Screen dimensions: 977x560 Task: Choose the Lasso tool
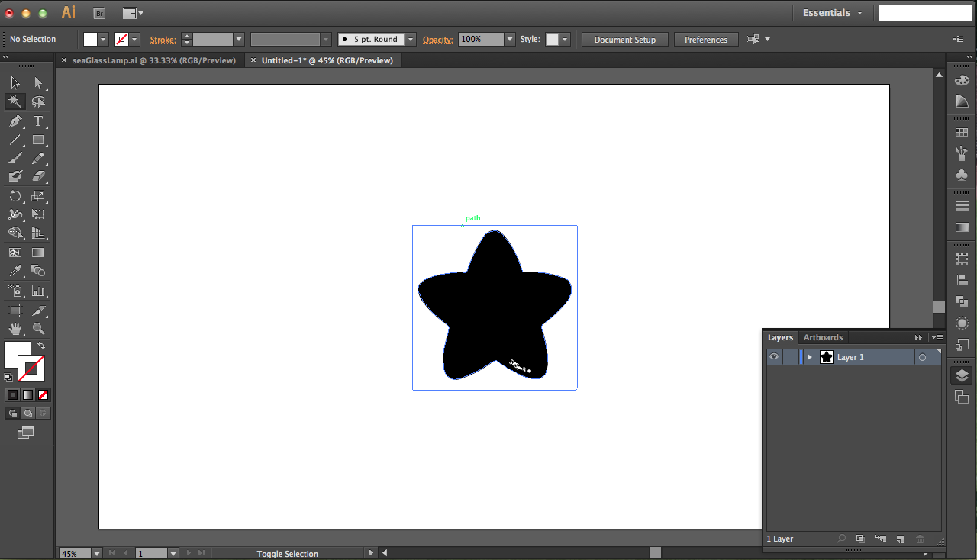point(38,101)
